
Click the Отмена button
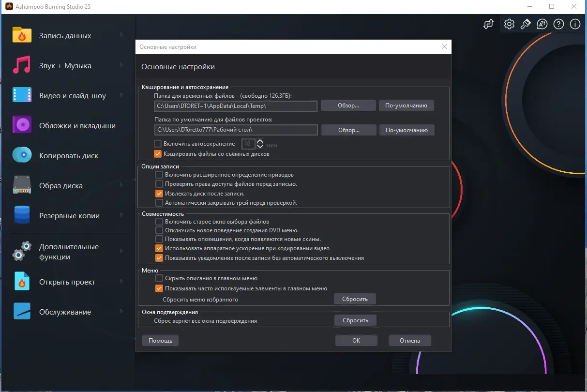click(410, 341)
